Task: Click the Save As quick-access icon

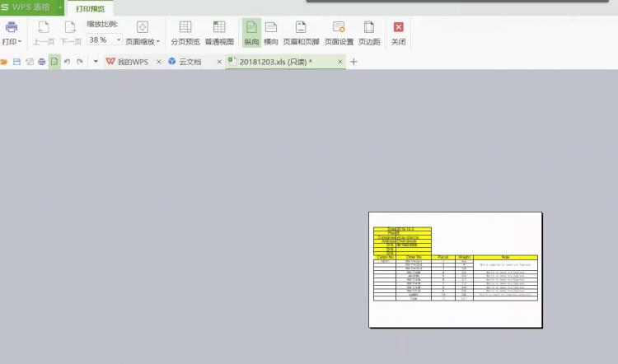Action: [30, 62]
